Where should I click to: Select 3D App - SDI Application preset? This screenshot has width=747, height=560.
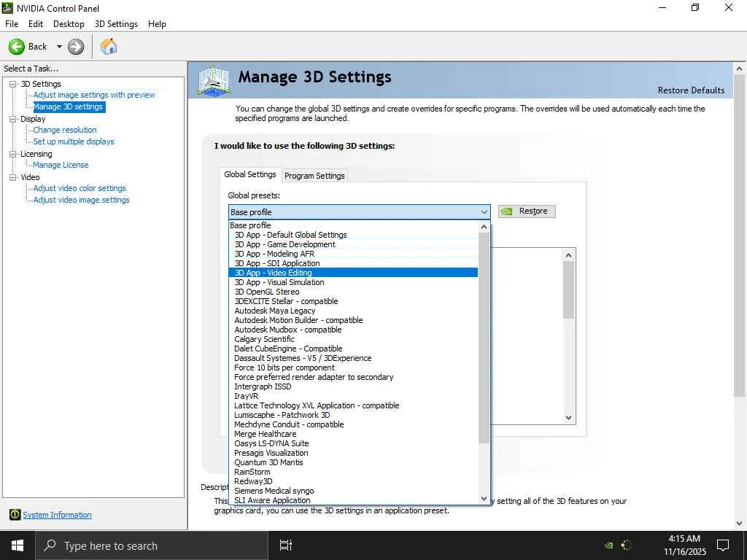click(x=353, y=263)
